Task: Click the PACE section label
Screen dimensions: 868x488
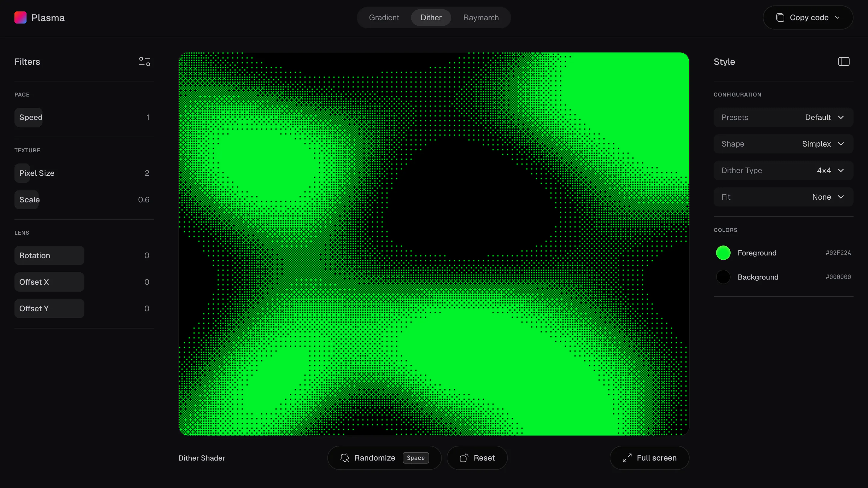Action: pos(22,94)
